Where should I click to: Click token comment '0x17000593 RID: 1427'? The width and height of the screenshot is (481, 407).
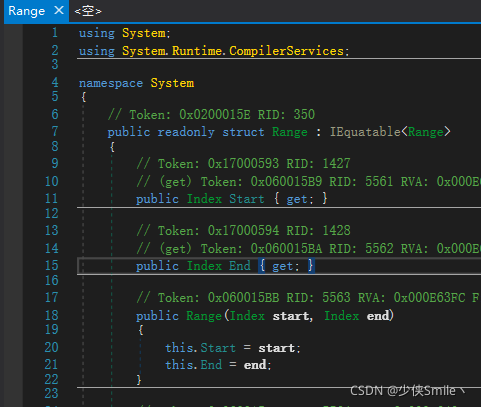tap(279, 164)
